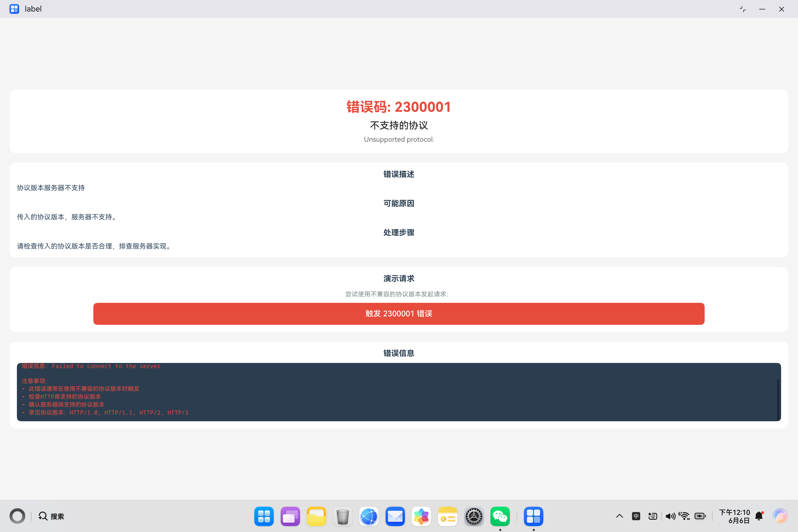Expand the hidden tray icons chevron
This screenshot has height=532, width=798.
619,516
